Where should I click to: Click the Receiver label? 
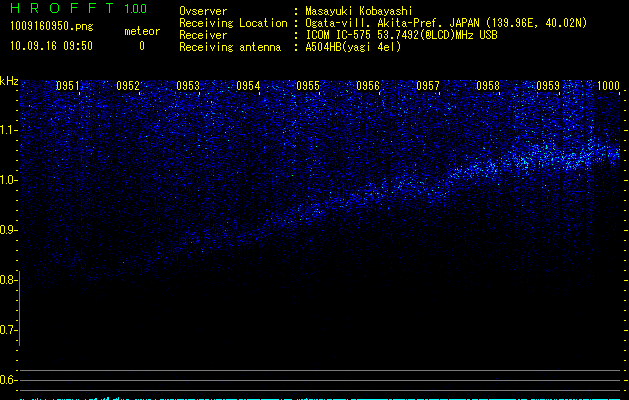coord(203,35)
